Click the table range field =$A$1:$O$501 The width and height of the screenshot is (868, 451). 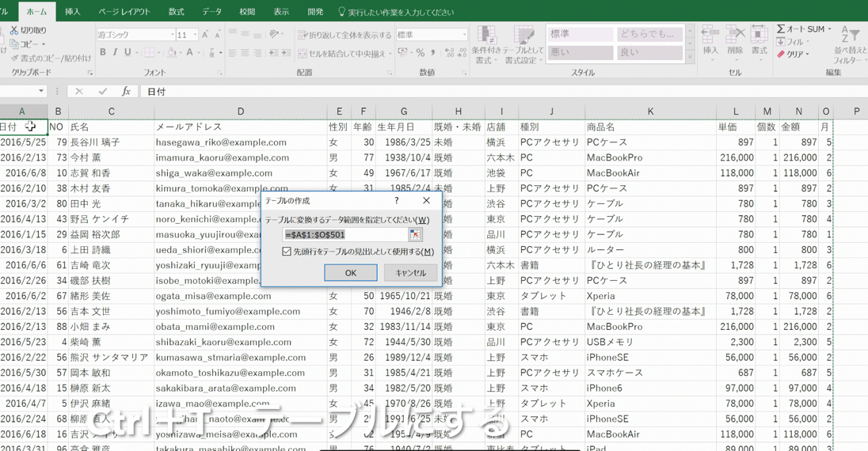tap(346, 235)
